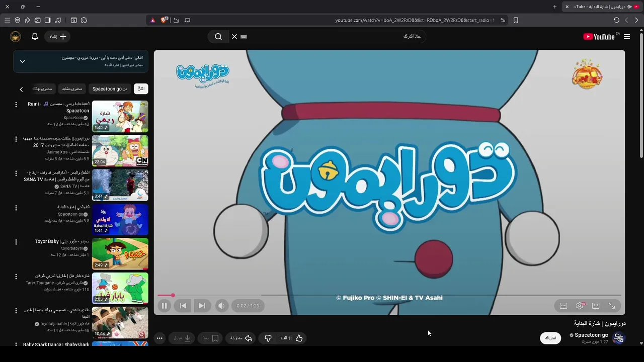Open options menu for Toyor Baby video
This screenshot has height=362, width=644.
coord(16,242)
